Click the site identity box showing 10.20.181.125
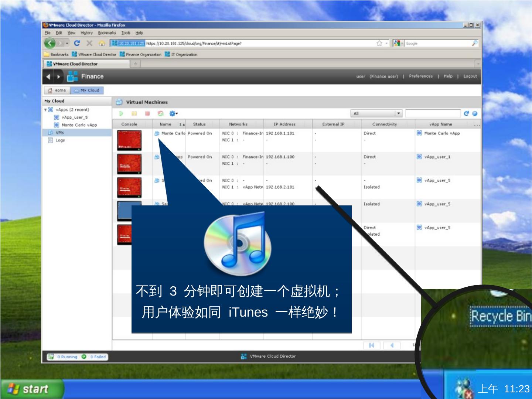This screenshot has width=532, height=399. pos(128,43)
